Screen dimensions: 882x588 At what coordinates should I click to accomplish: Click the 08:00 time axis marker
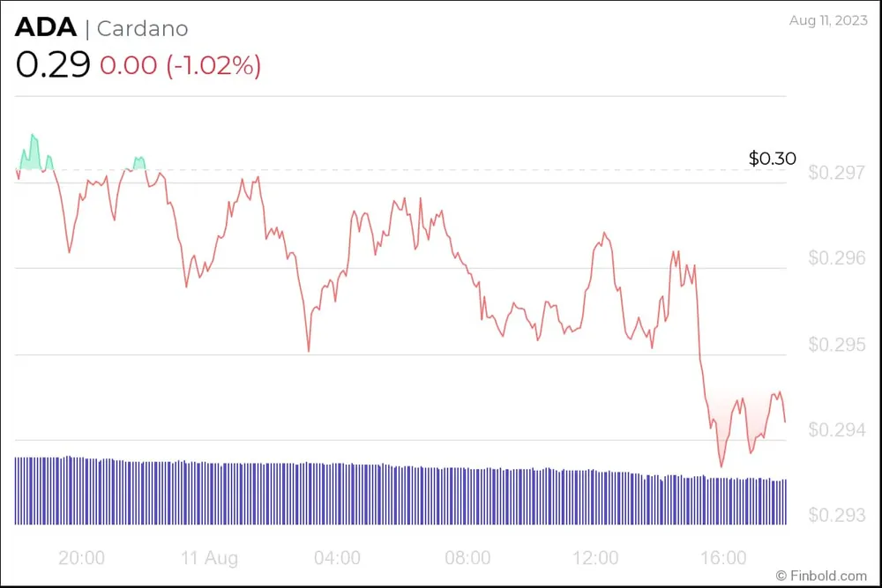[467, 558]
